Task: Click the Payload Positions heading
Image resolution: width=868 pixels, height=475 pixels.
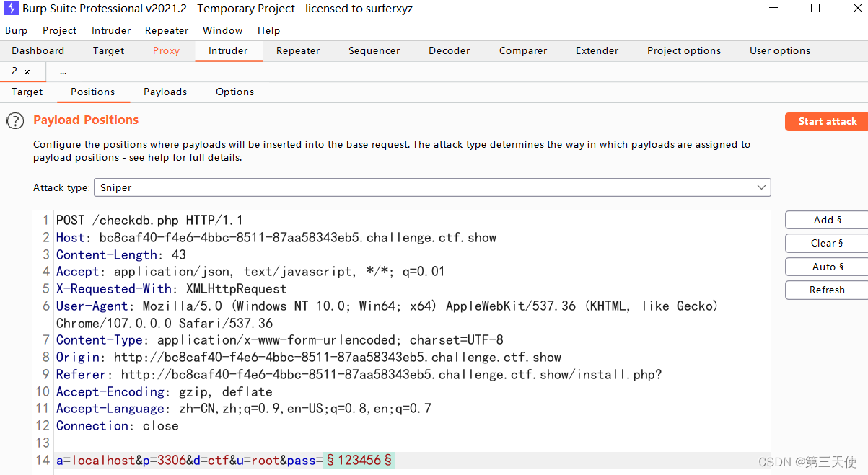Action: pyautogui.click(x=86, y=120)
